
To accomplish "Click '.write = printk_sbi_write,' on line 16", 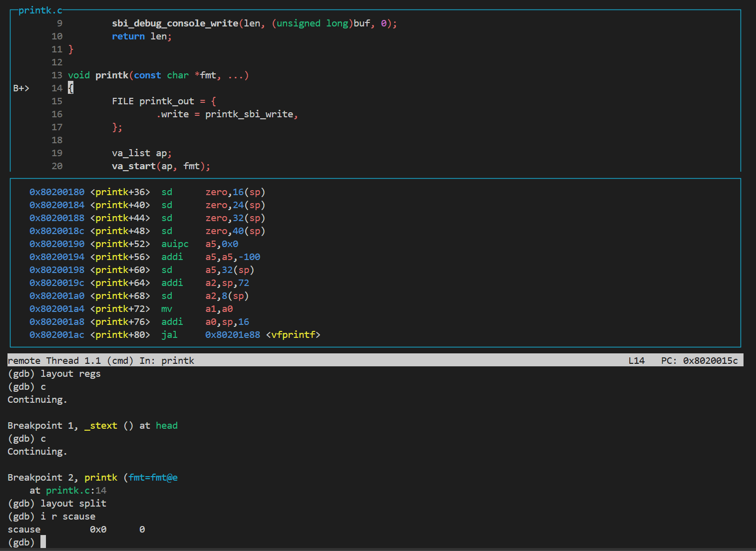I will point(227,114).
